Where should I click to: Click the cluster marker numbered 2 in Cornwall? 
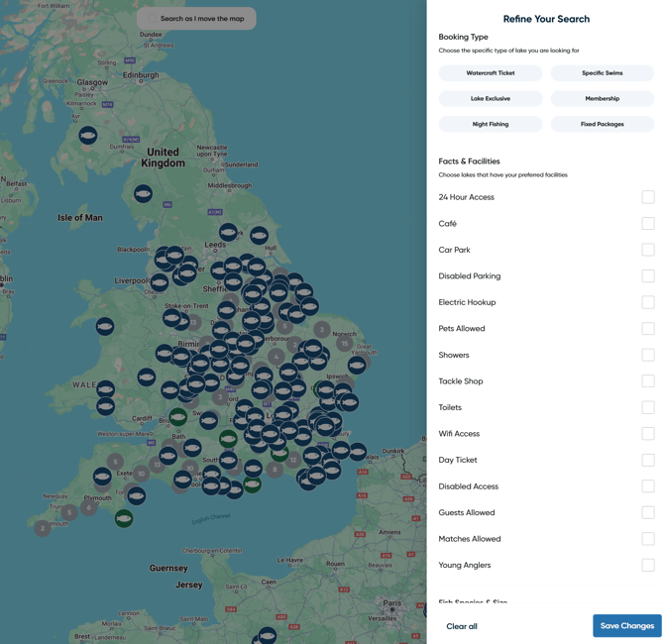point(42,529)
